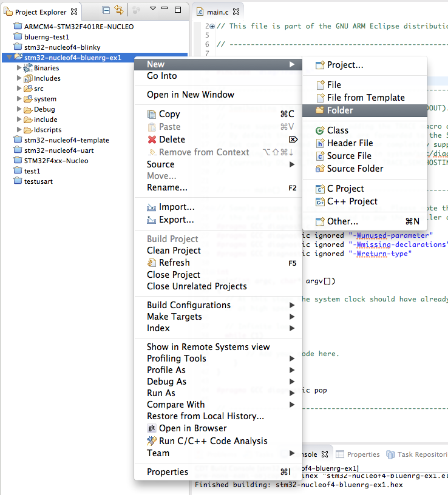Choose Rename... in context menu
The width and height of the screenshot is (448, 495).
click(218, 187)
